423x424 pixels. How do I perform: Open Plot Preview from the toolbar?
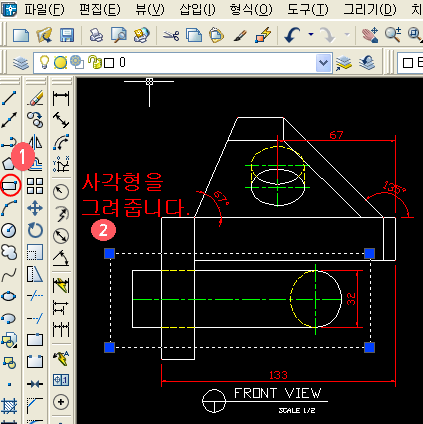(x=119, y=35)
